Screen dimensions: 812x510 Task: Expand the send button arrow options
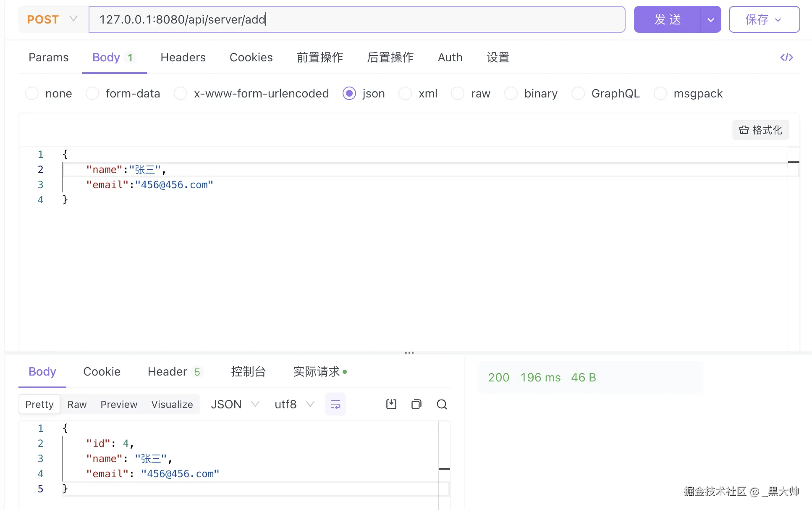tap(710, 19)
